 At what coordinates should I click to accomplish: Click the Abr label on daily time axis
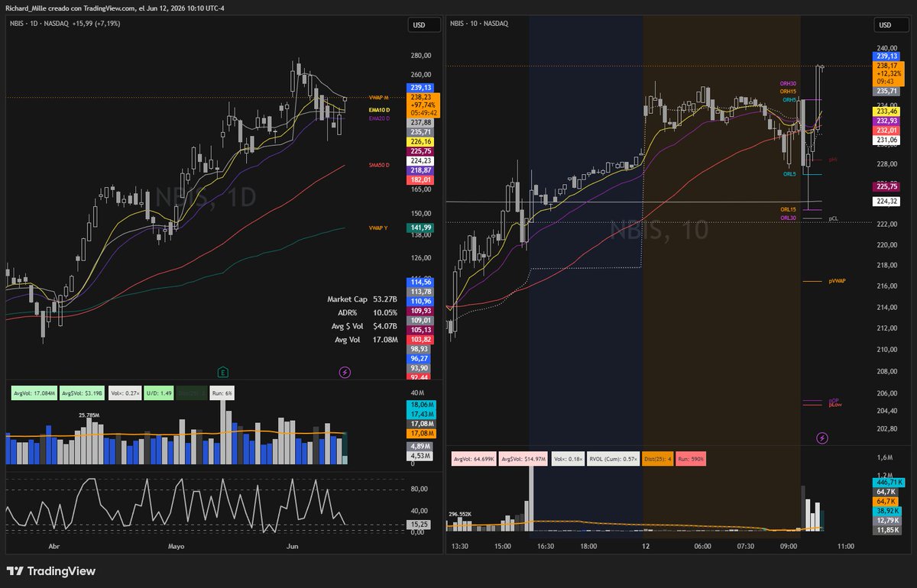[x=53, y=547]
